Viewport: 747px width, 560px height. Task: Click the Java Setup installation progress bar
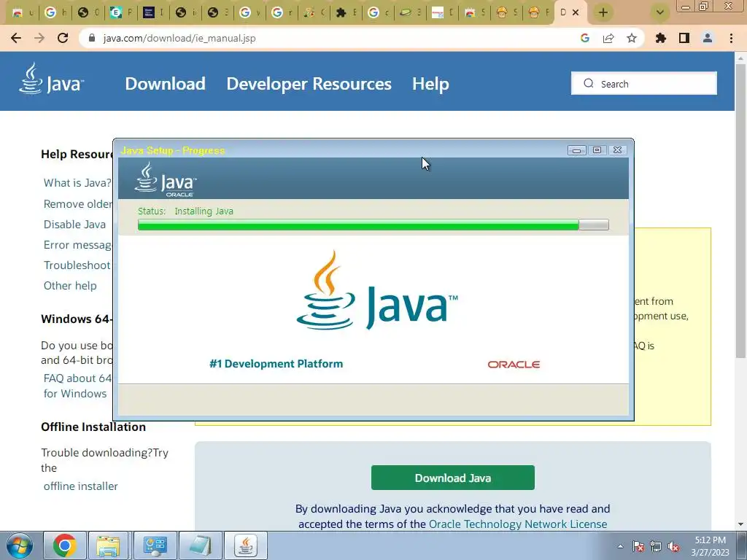[x=373, y=225]
